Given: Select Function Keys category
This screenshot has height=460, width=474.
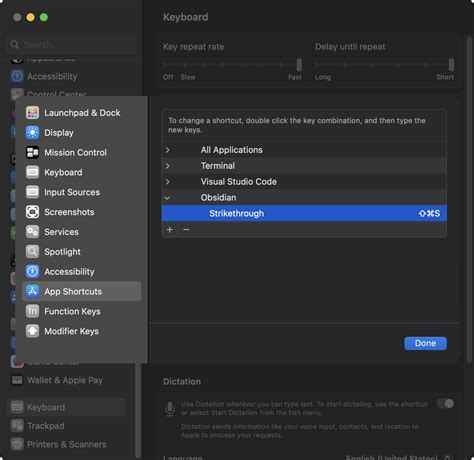Looking at the screenshot, I should 82,311.
